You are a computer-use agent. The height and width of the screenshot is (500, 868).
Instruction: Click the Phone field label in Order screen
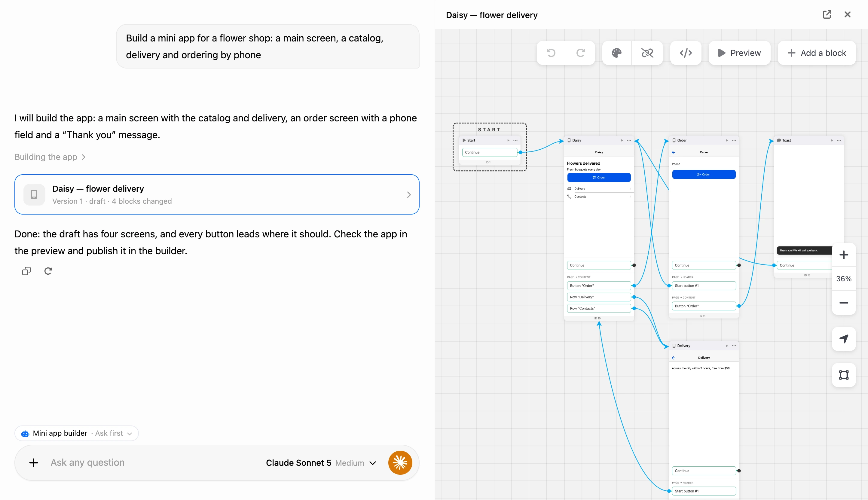coord(676,164)
